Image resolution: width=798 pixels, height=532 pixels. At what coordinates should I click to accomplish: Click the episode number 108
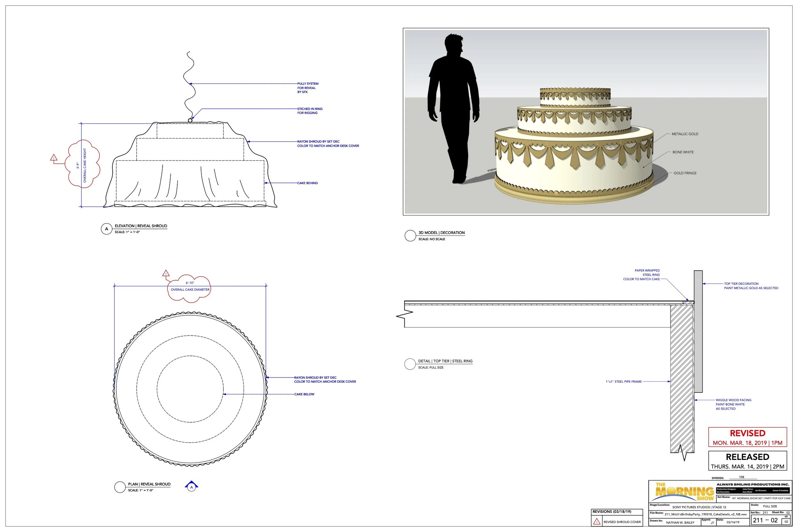(x=741, y=477)
